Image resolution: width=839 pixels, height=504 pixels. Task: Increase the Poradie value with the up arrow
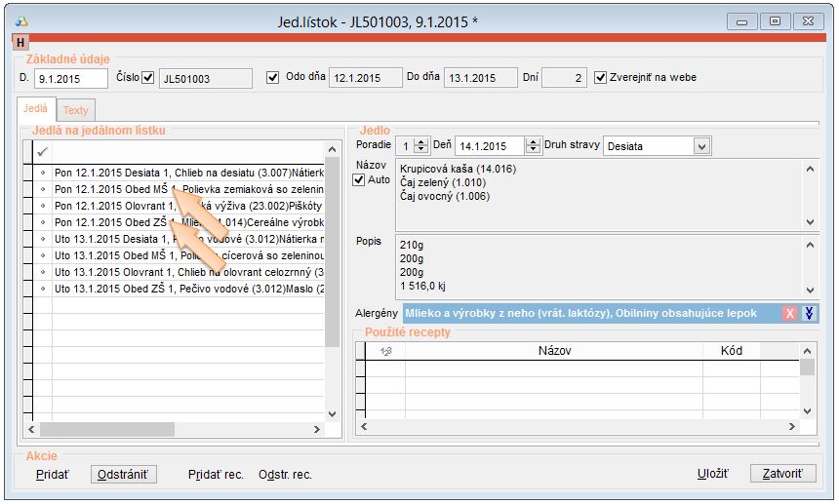coord(420,141)
